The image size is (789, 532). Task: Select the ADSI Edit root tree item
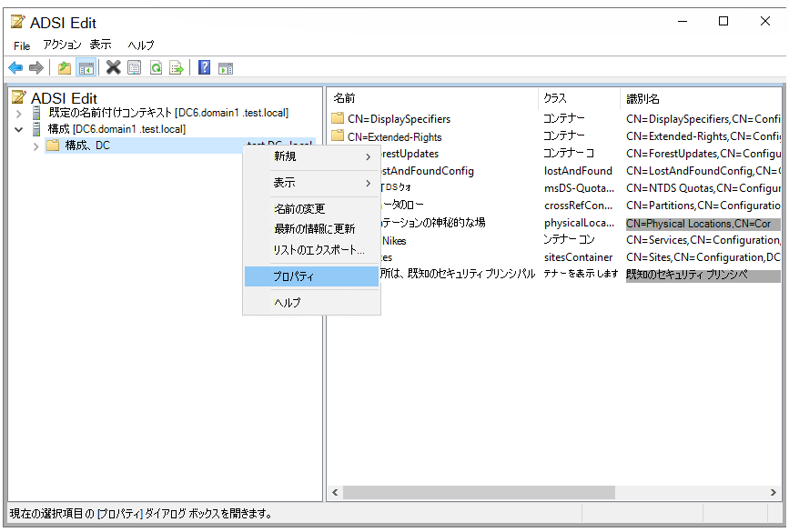tap(64, 97)
